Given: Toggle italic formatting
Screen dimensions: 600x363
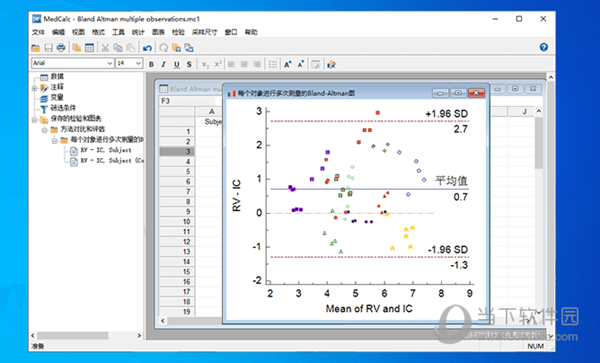Looking at the screenshot, I should point(164,65).
